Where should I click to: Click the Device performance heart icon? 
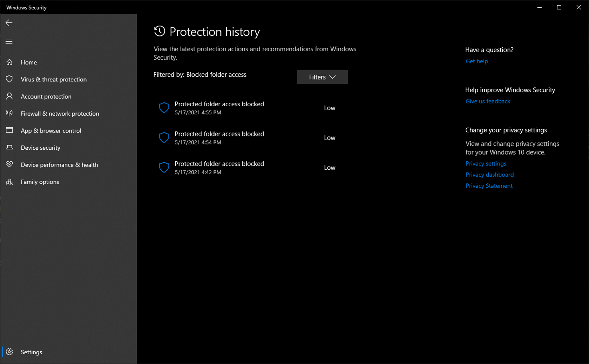point(9,164)
